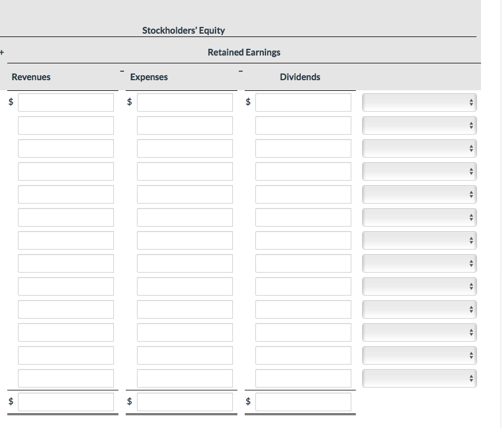Image resolution: width=504 pixels, height=428 pixels.
Task: Click the thirteenth-row Dividends input
Action: click(x=304, y=379)
